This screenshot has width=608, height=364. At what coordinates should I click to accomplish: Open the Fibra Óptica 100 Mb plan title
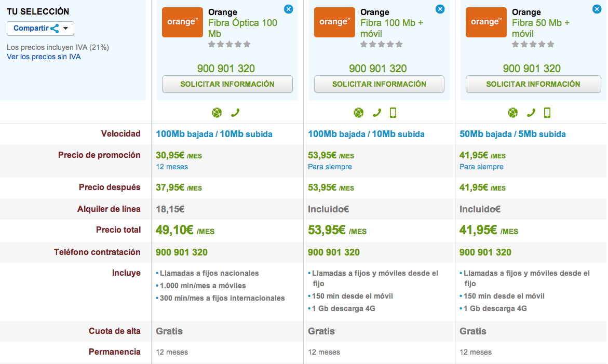(243, 28)
